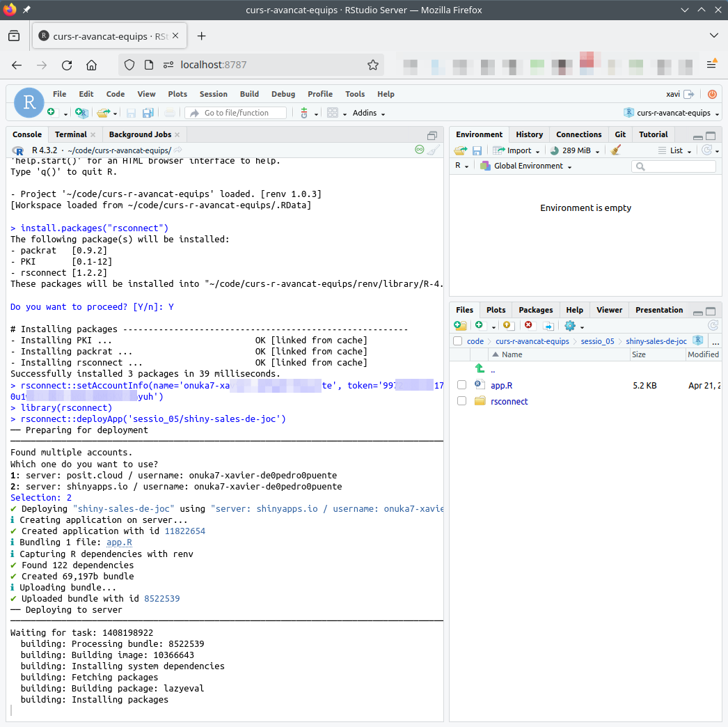Click the create a project icon
Viewport: 728px width, 727px height.
82,113
